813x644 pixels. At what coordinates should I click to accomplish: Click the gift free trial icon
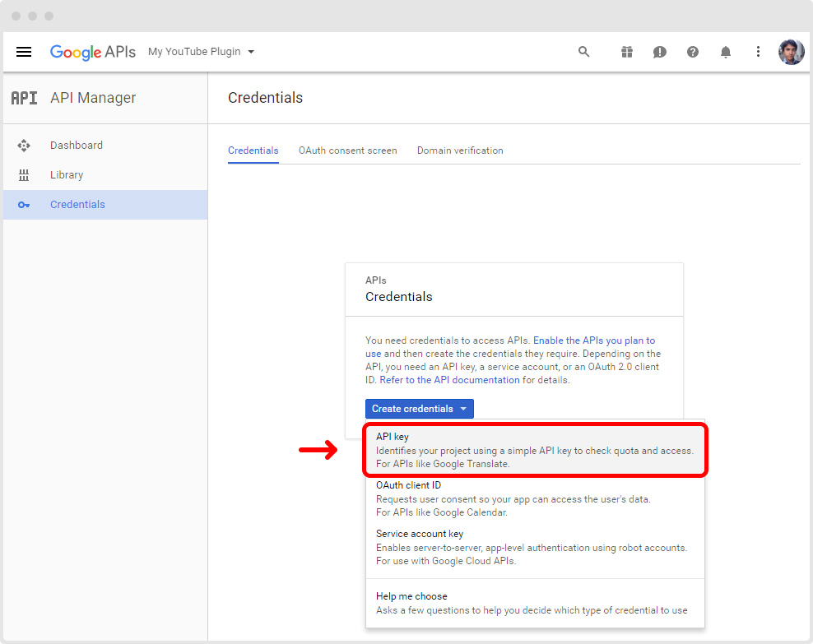(627, 52)
